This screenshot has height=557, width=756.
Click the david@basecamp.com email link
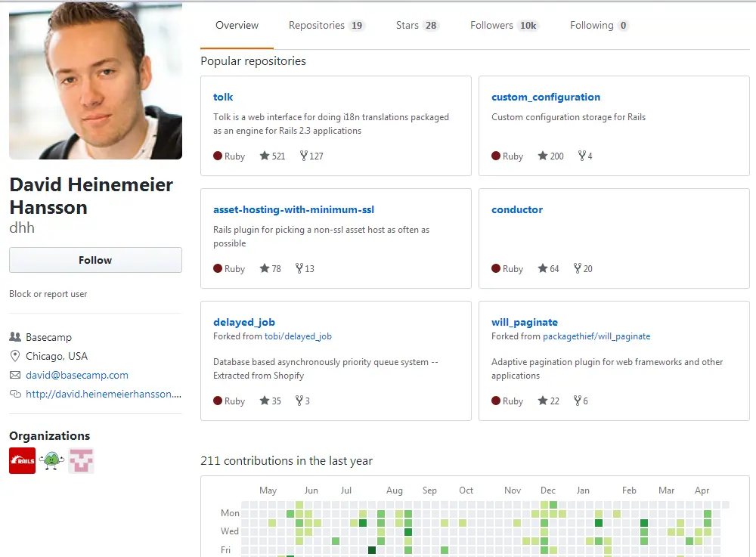point(77,375)
